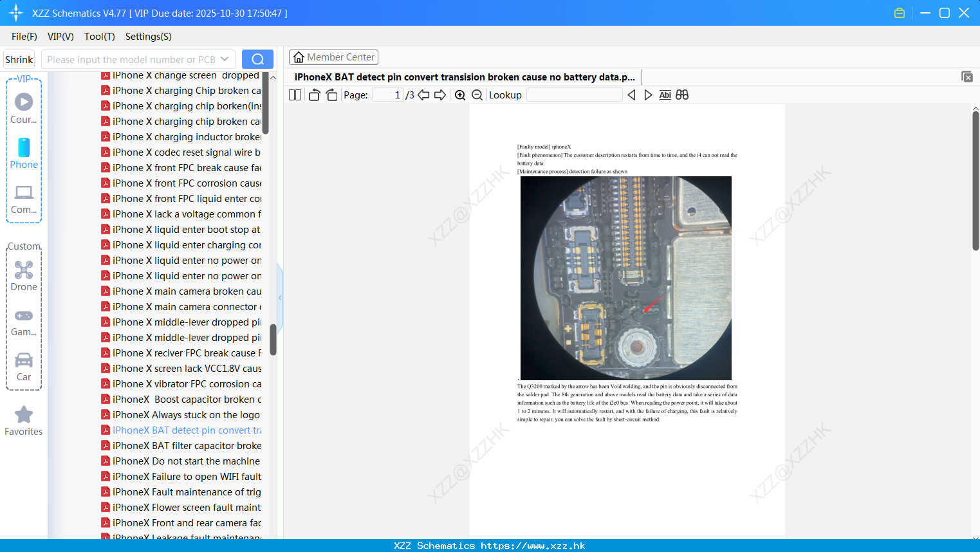The width and height of the screenshot is (980, 552).
Task: Select the Phone category icon
Action: pyautogui.click(x=24, y=154)
